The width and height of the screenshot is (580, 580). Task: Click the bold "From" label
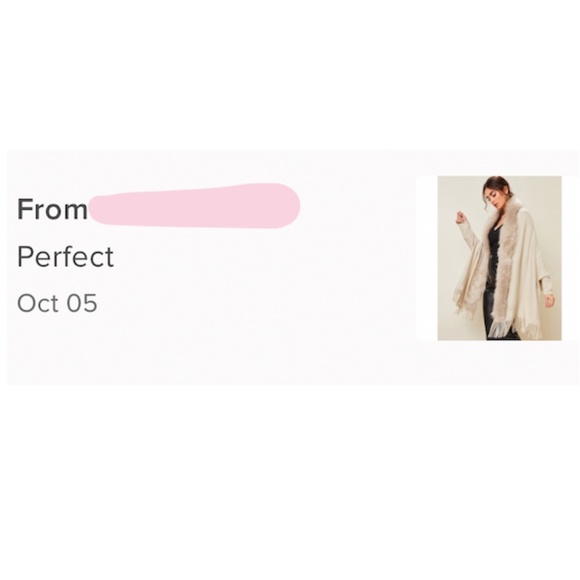[x=52, y=209]
